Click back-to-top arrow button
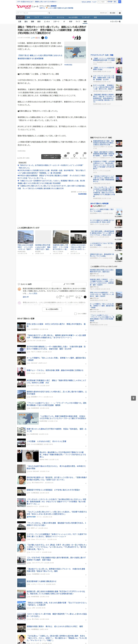The width and height of the screenshot is (138, 644). 133,398
